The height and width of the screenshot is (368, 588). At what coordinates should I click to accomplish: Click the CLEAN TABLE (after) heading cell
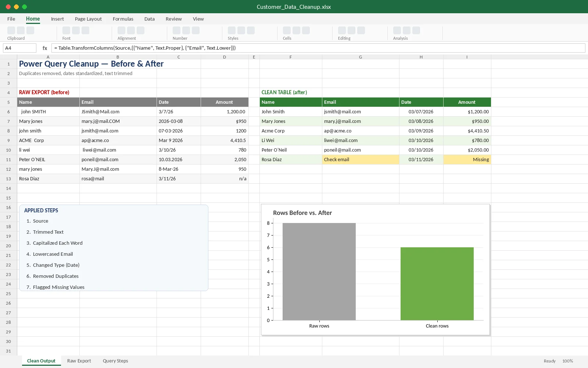[x=291, y=92]
